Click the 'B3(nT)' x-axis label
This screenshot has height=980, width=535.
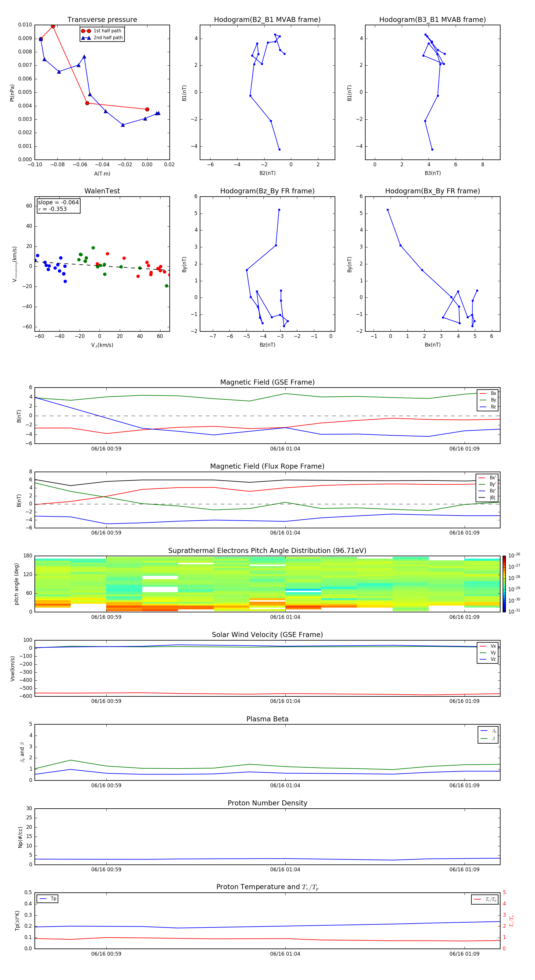click(x=432, y=173)
